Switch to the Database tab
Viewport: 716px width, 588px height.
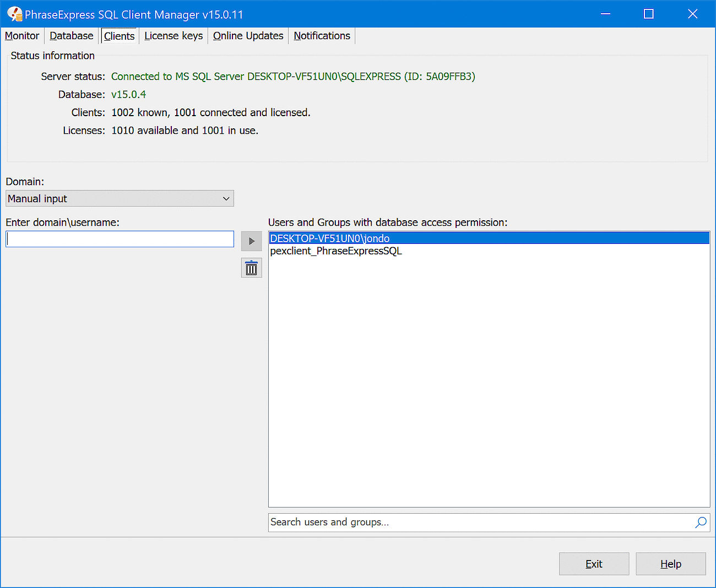72,36
